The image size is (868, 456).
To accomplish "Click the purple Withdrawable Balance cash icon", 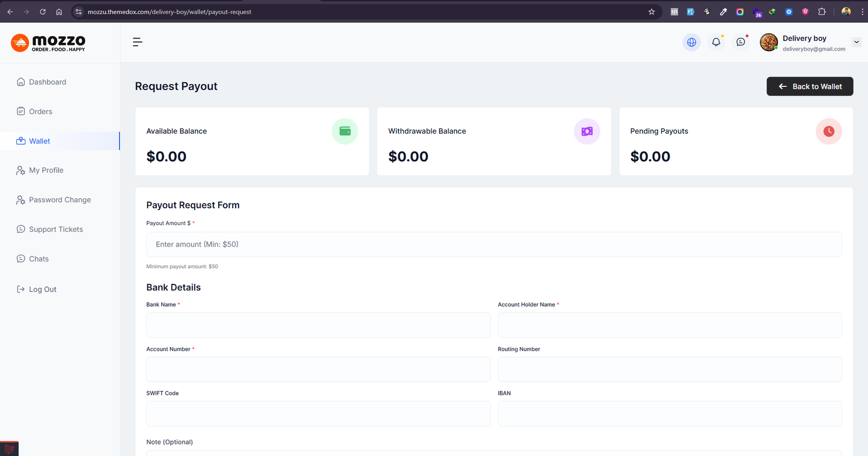I will pyautogui.click(x=586, y=131).
